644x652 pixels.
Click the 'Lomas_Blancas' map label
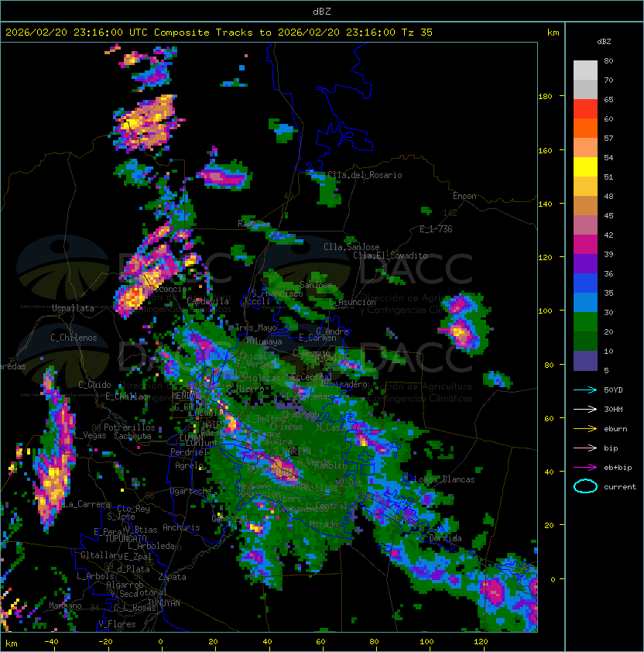point(444,479)
